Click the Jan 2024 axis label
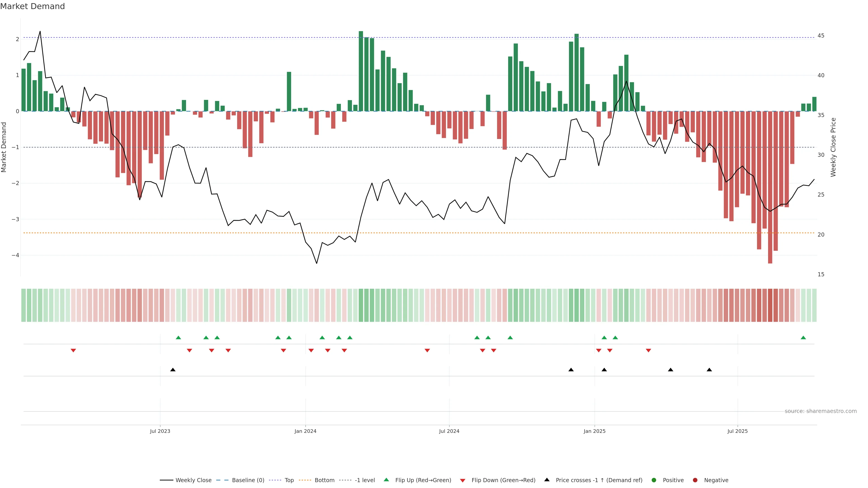The height and width of the screenshot is (488, 868). tap(305, 432)
